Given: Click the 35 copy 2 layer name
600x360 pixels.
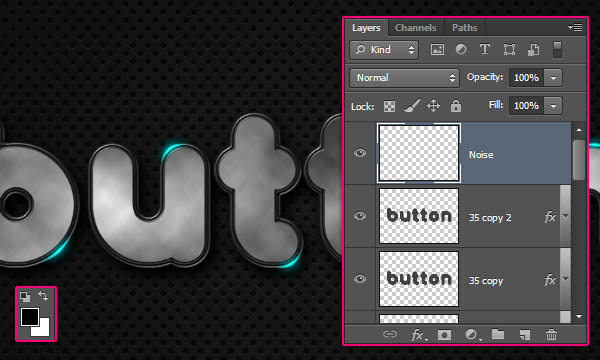Looking at the screenshot, I should (x=490, y=218).
